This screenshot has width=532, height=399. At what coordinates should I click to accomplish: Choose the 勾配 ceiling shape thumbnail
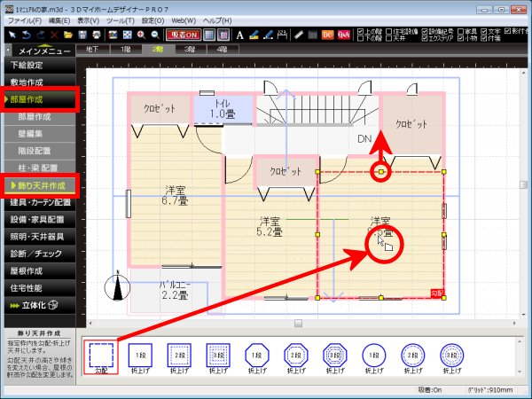[101, 357]
